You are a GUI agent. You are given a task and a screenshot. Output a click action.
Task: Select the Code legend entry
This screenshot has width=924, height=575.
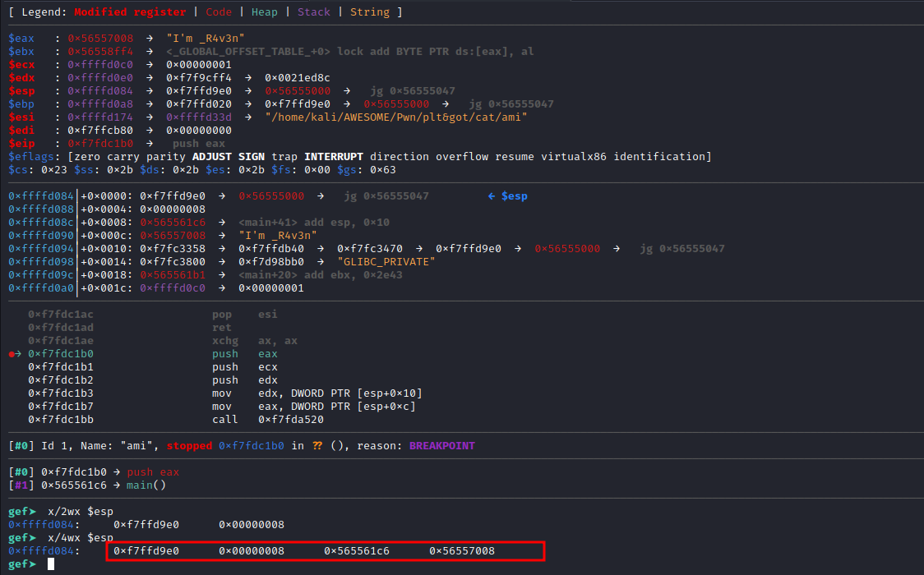click(219, 11)
